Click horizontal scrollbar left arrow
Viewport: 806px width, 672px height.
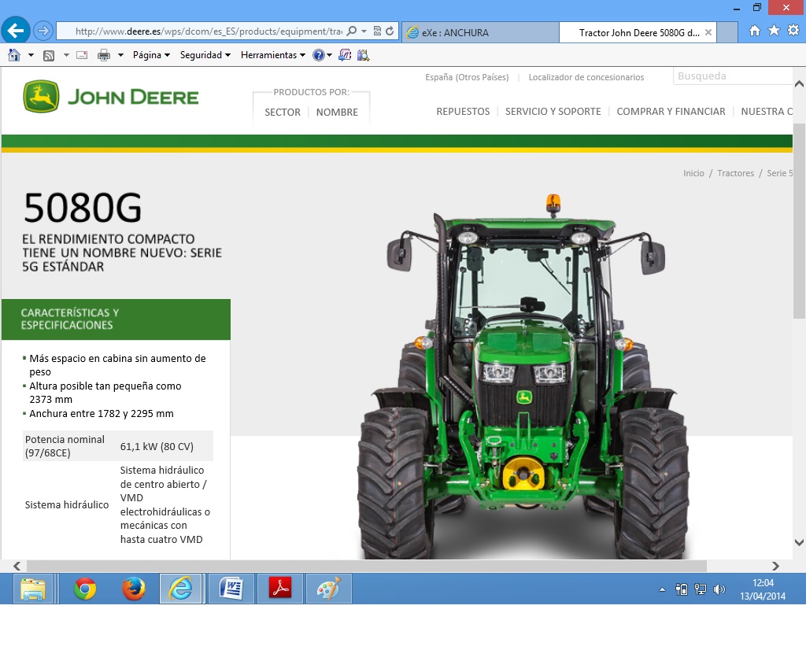pyautogui.click(x=17, y=566)
